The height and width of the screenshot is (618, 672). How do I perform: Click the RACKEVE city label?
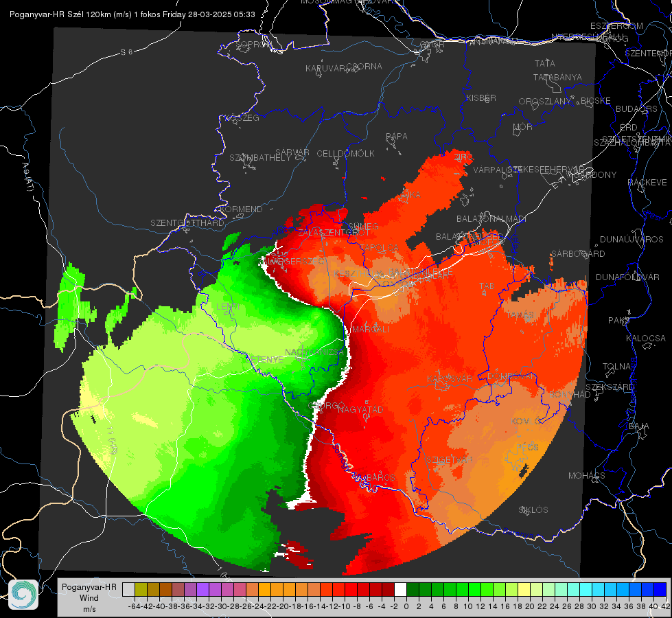tap(647, 183)
